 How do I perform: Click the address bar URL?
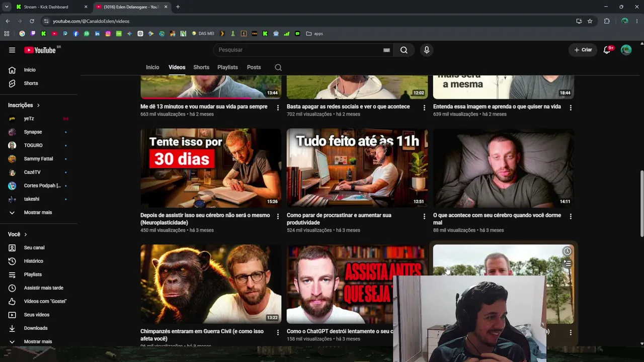coord(91,21)
